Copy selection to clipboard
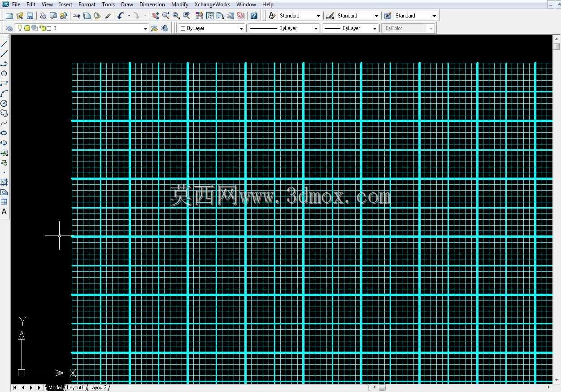Image resolution: width=561 pixels, height=392 pixels. 87,16
